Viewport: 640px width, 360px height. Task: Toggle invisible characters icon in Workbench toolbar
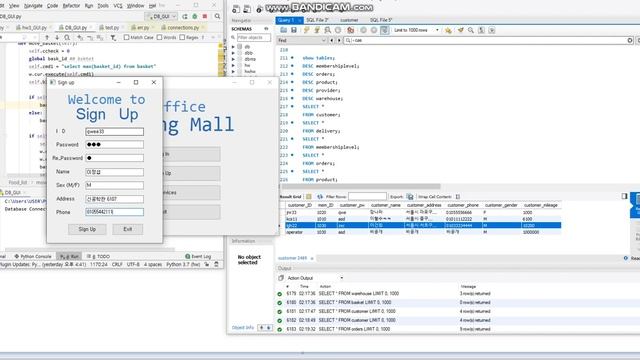click(x=481, y=30)
